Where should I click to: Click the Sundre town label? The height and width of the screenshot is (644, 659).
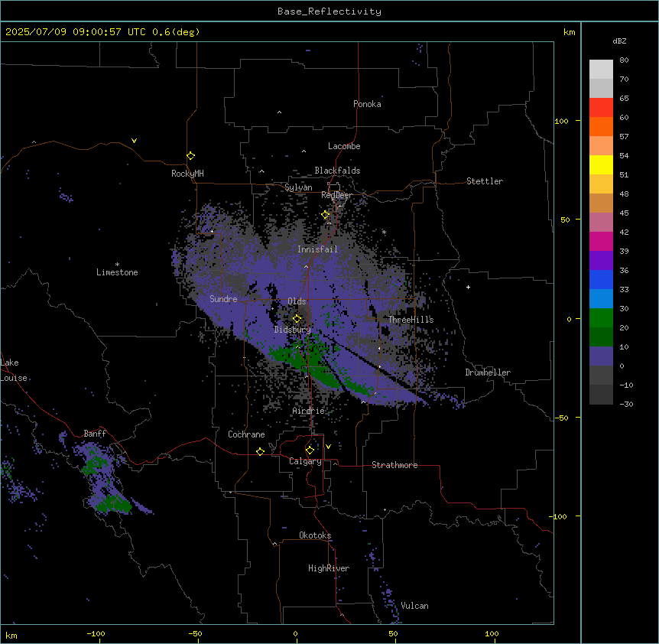pyautogui.click(x=223, y=299)
